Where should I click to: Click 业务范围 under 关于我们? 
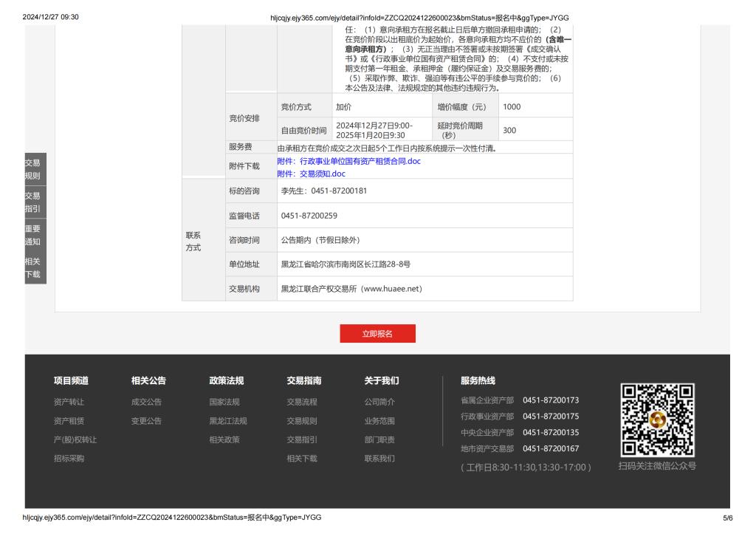pos(379,421)
